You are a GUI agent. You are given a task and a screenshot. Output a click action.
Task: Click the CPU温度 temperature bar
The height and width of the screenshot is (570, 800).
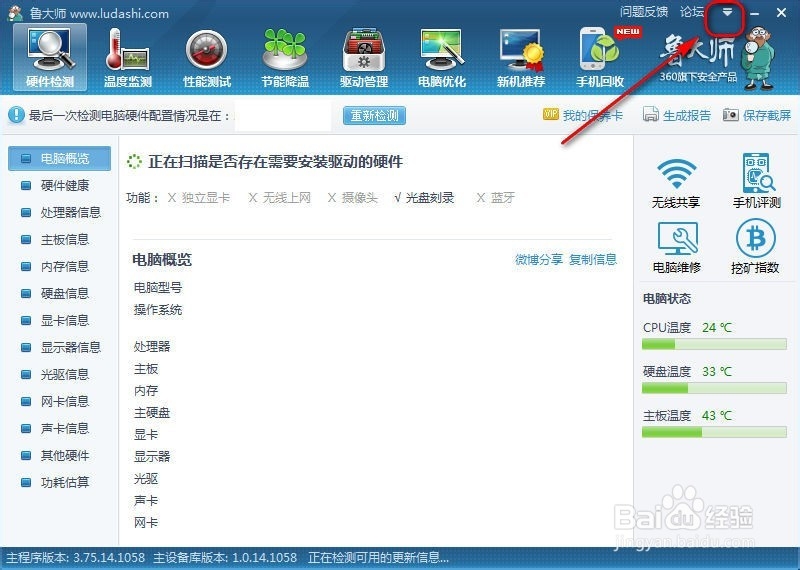click(x=714, y=344)
